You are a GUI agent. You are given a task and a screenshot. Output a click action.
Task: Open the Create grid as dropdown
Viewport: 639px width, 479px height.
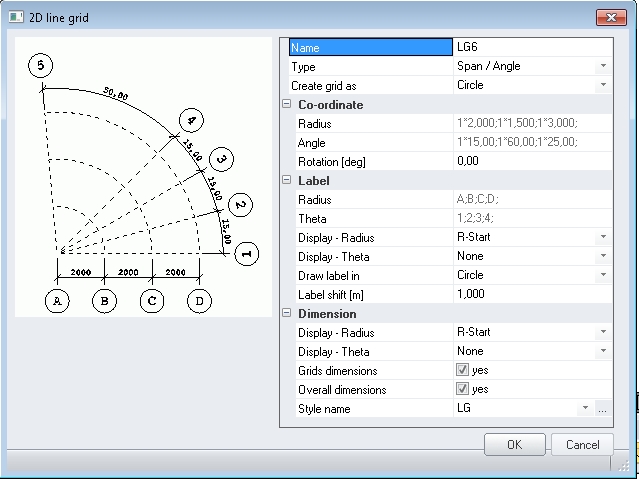pyautogui.click(x=604, y=85)
